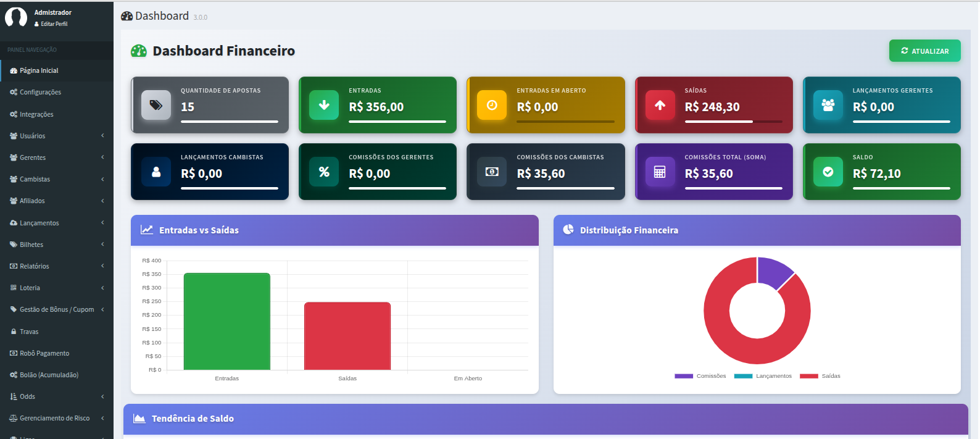Click the tag icon on Quantidade de Apostas card
The width and height of the screenshot is (980, 439).
coord(156,105)
